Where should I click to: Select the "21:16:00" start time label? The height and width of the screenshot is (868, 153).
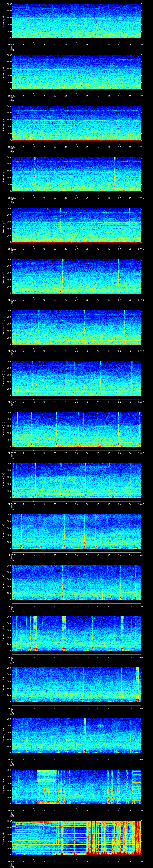12,96
